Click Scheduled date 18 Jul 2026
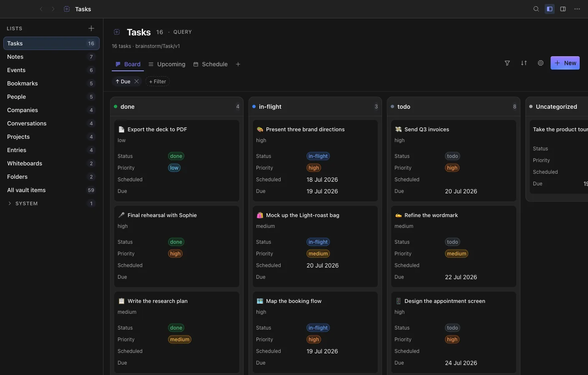The height and width of the screenshot is (375, 588). (322, 180)
